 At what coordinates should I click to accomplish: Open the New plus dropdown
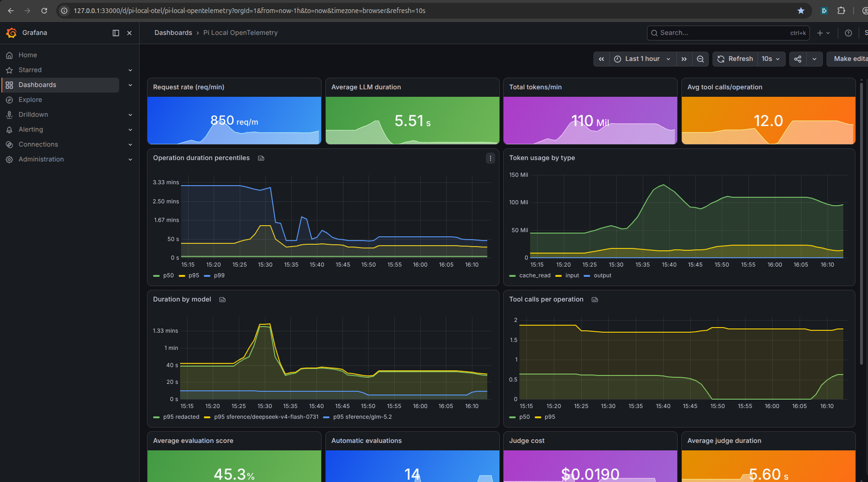(x=823, y=33)
